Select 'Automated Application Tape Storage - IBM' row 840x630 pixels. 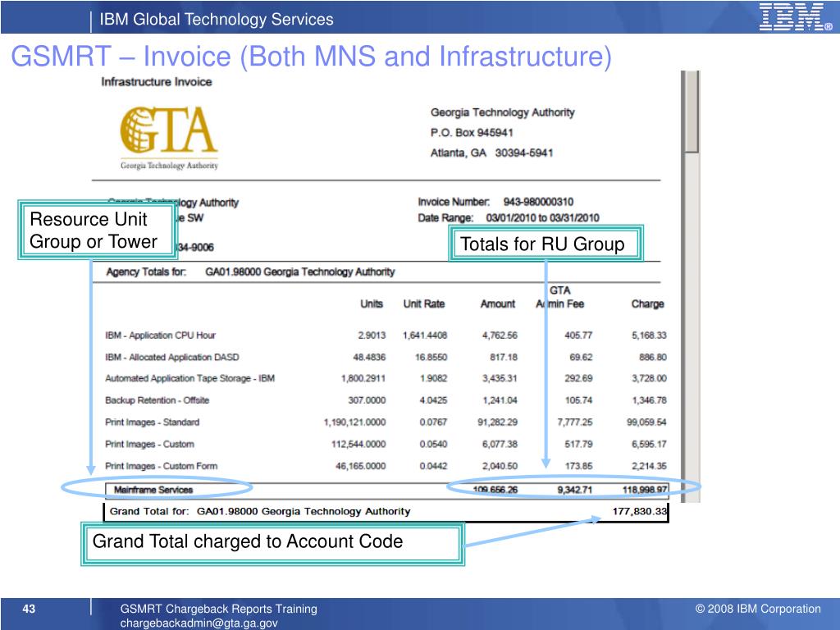click(x=189, y=379)
